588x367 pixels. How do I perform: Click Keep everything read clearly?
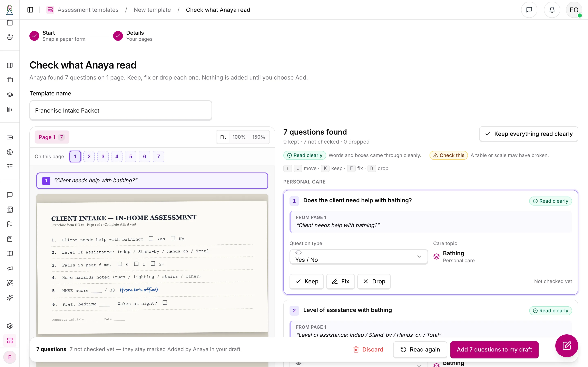528,134
